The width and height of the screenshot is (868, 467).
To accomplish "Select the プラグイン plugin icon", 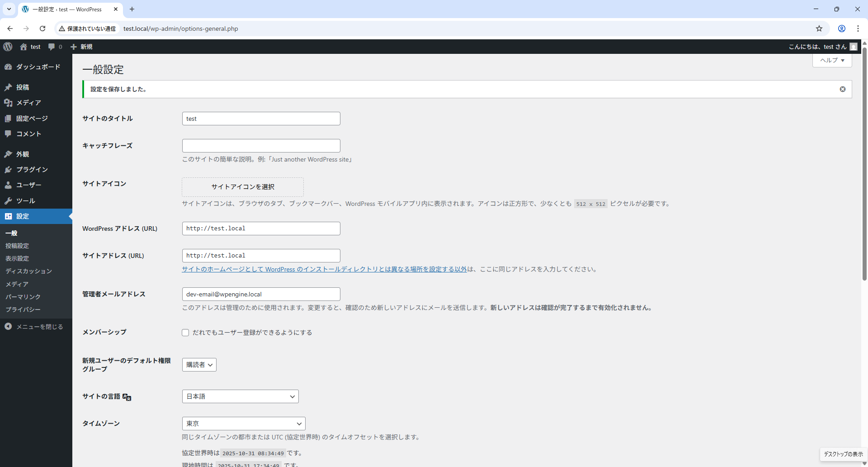I will pyautogui.click(x=8, y=169).
